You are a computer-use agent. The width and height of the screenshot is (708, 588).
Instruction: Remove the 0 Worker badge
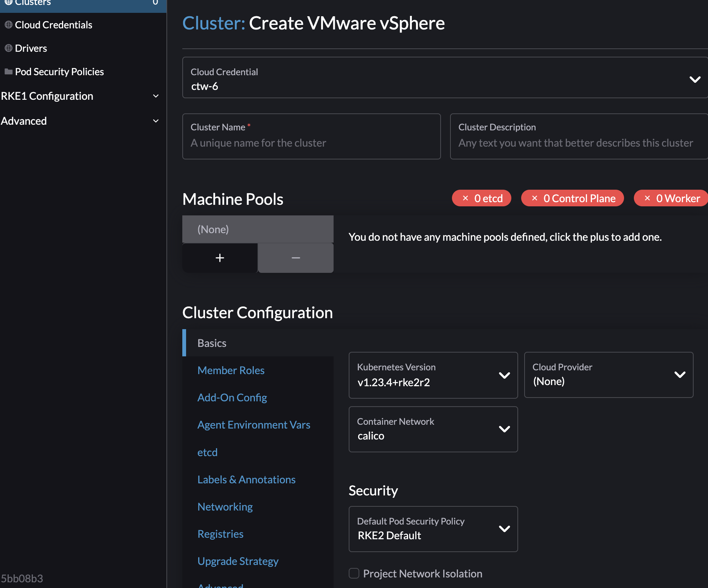click(x=647, y=198)
